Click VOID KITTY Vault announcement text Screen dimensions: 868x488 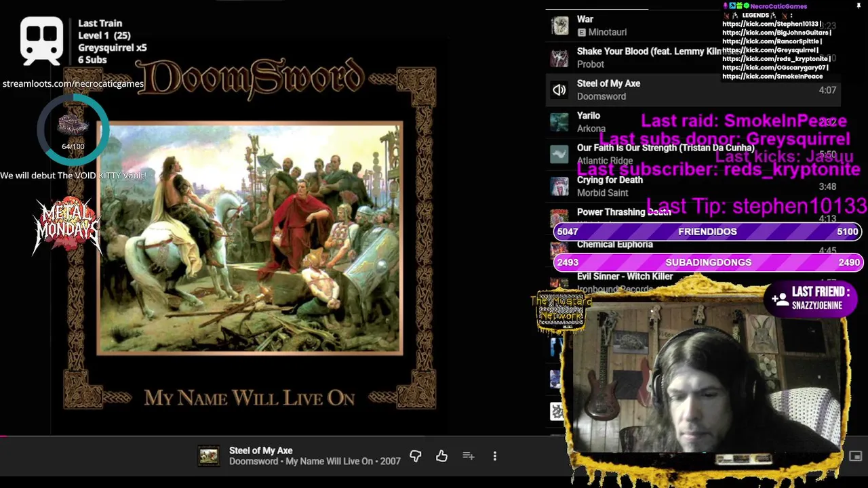pos(73,176)
